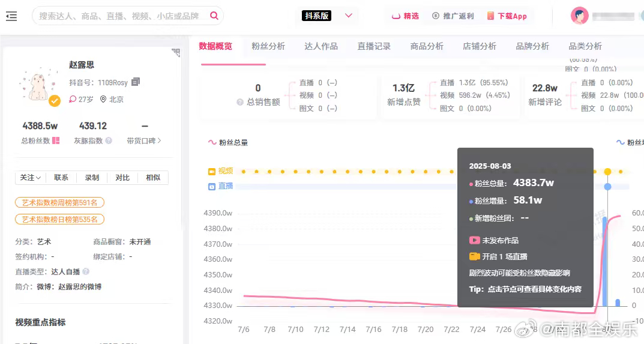The image size is (644, 344).
Task: Switch to the 粉丝分析 tab
Action: click(x=268, y=46)
